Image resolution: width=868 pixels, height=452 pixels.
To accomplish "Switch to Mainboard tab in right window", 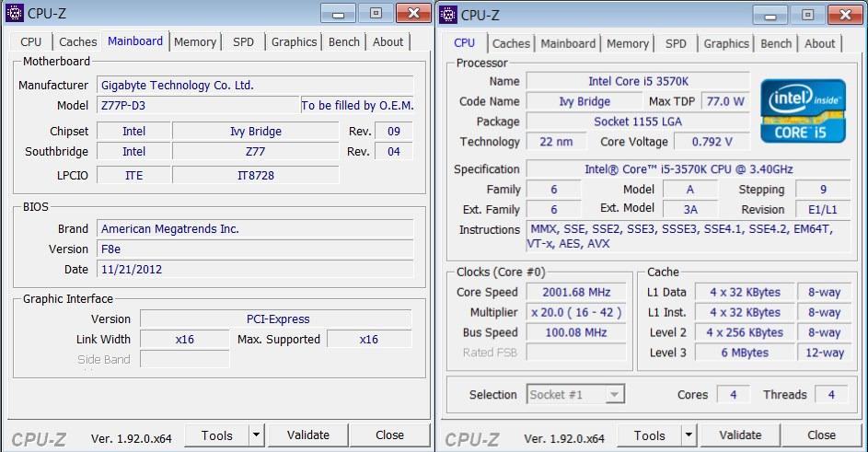I will tap(568, 44).
